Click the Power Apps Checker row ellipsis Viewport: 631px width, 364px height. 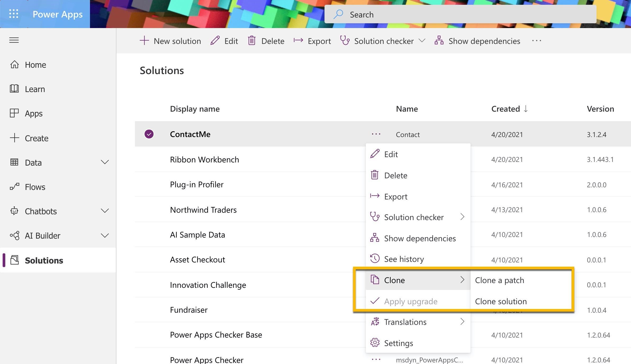(376, 359)
